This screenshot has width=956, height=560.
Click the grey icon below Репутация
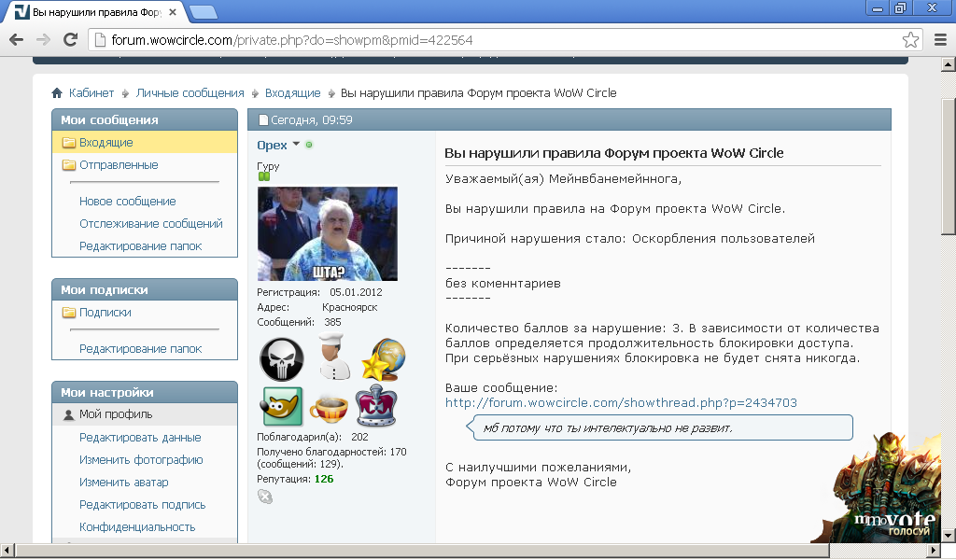[x=264, y=497]
